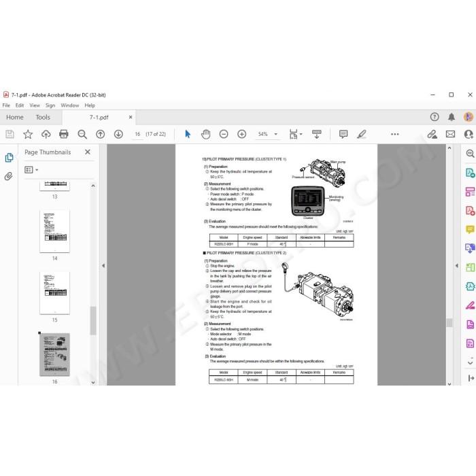This screenshot has width=476, height=476.
Task: Open the Sign menu
Action: tap(50, 105)
